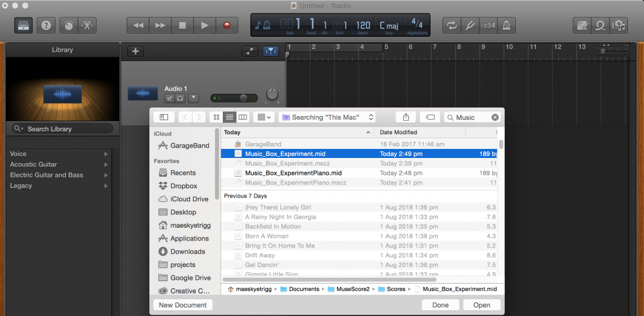The image size is (644, 316).
Task: Toggle the dialog sidebar button
Action: tap(164, 117)
